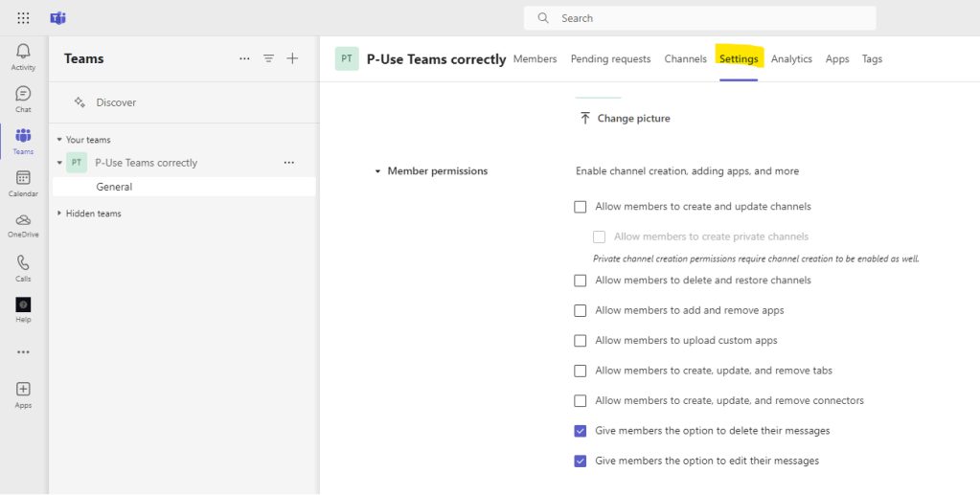This screenshot has height=495, width=980.
Task: Open OneDrive cloud icon in sidebar
Action: point(23,221)
